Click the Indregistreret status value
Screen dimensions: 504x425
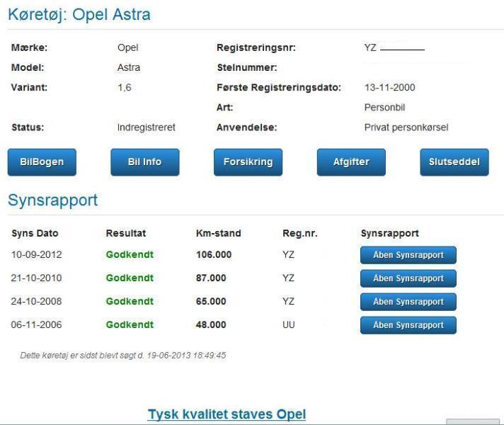pyautogui.click(x=147, y=127)
